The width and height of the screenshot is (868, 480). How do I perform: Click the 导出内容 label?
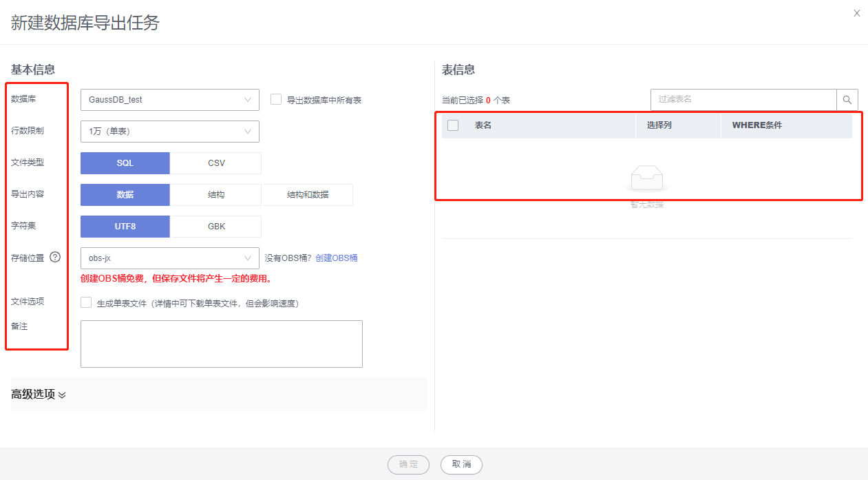(28, 194)
